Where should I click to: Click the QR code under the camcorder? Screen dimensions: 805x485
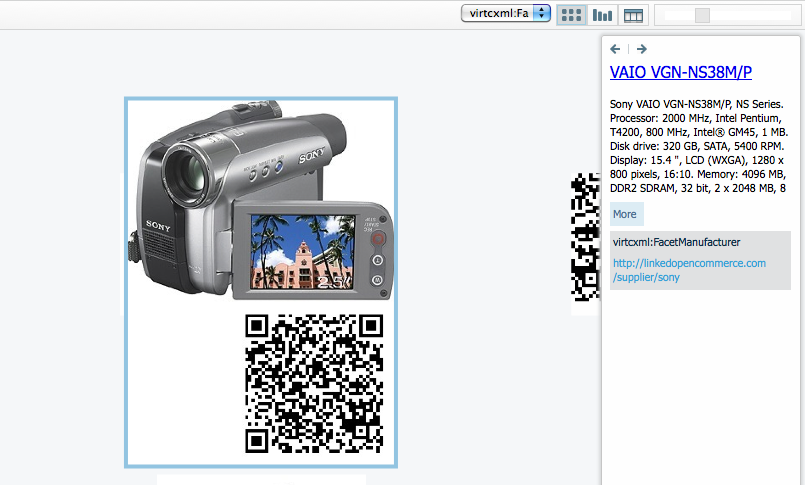pos(314,384)
